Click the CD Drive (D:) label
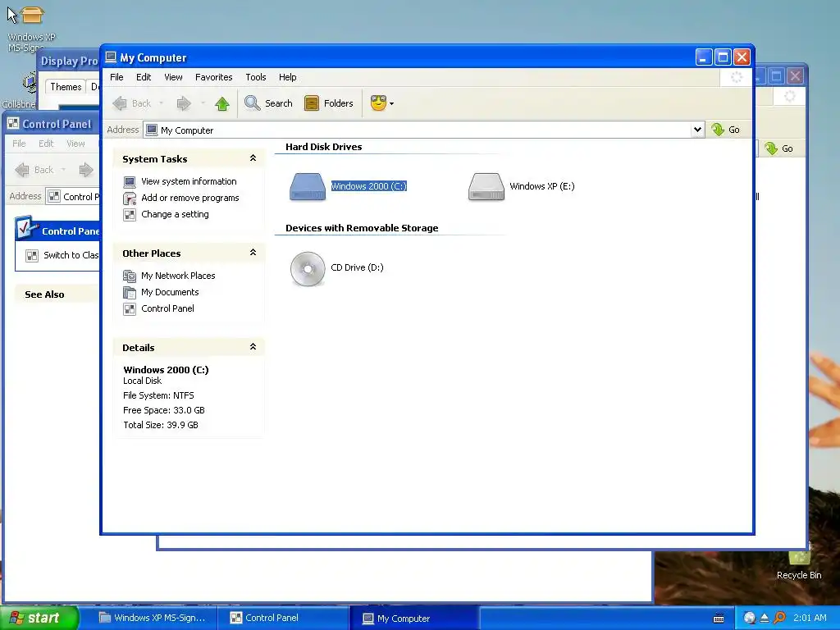The width and height of the screenshot is (840, 630). pos(357,268)
